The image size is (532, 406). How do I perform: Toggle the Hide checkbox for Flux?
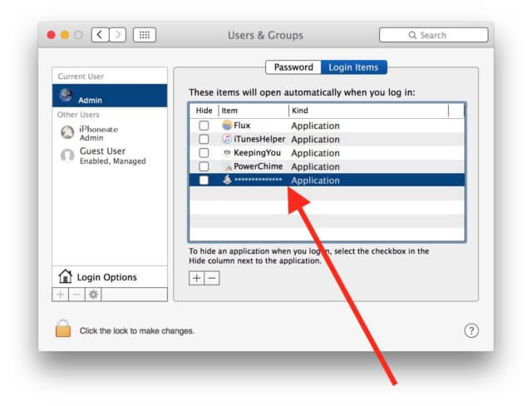[x=204, y=126]
